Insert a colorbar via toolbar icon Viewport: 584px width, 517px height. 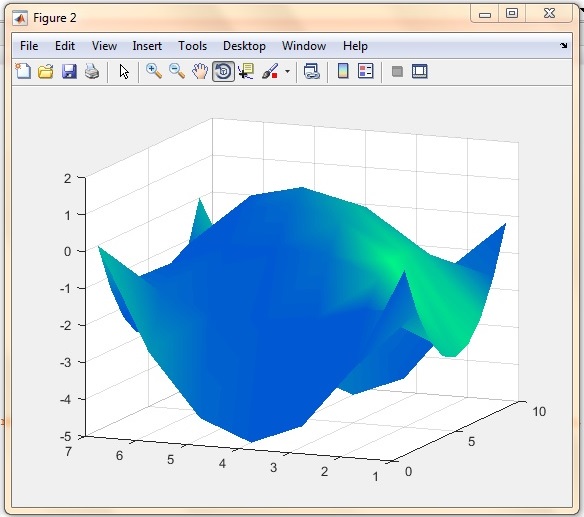(343, 71)
